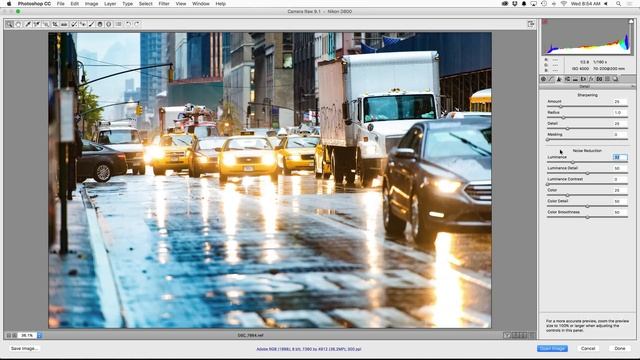Screen dimensions: 640x360
Task: Open the Split Toning panel tab
Action: click(x=575, y=79)
